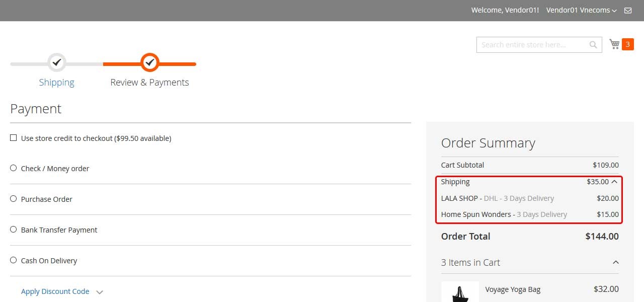Select Check / Money order payment

tap(13, 168)
